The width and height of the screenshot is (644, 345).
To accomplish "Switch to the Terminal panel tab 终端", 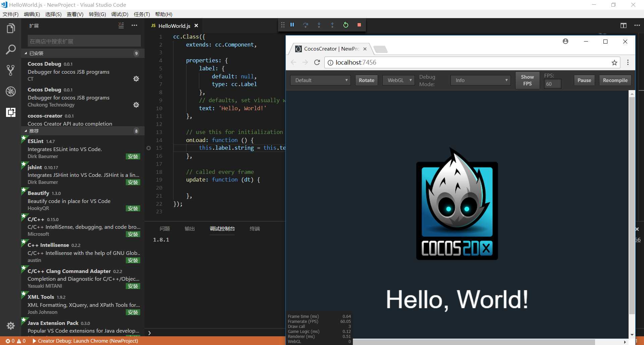I will pos(255,229).
